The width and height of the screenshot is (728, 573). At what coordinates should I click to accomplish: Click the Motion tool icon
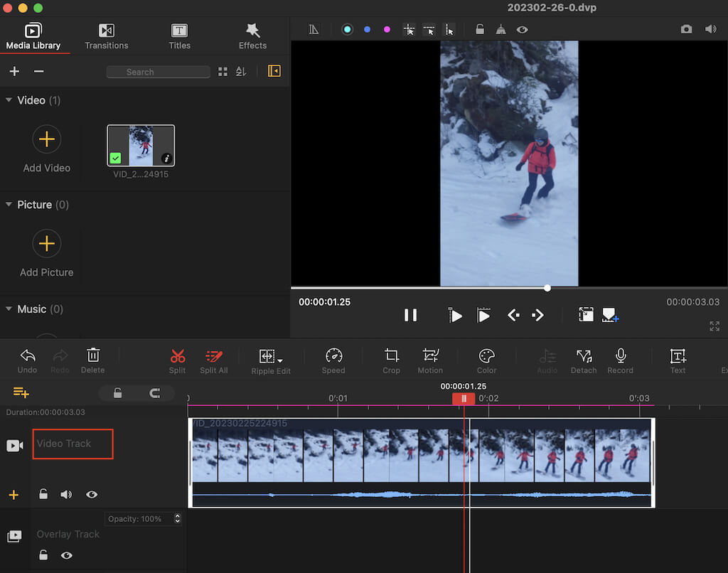430,356
